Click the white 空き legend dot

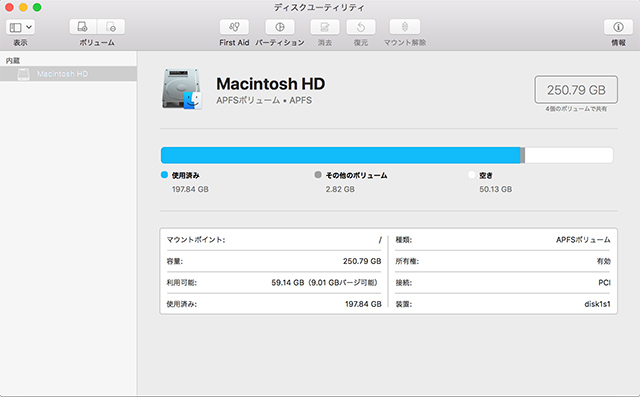[472, 175]
